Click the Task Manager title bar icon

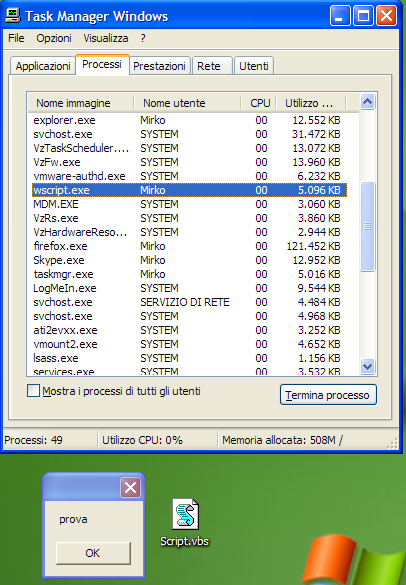pyautogui.click(x=13, y=16)
